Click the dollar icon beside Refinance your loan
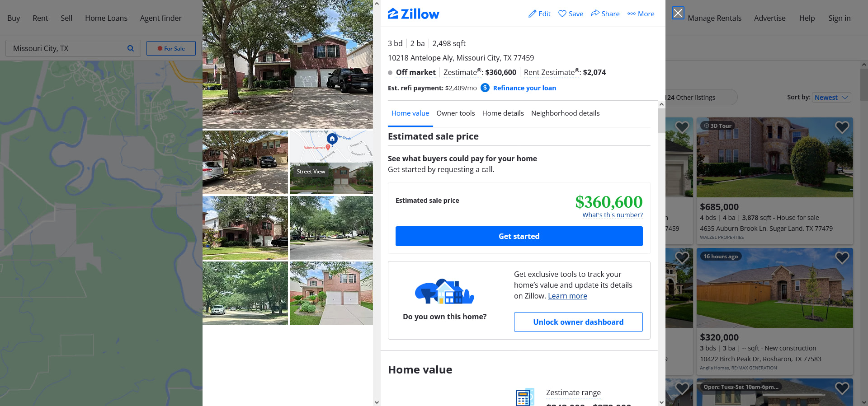 click(x=485, y=88)
